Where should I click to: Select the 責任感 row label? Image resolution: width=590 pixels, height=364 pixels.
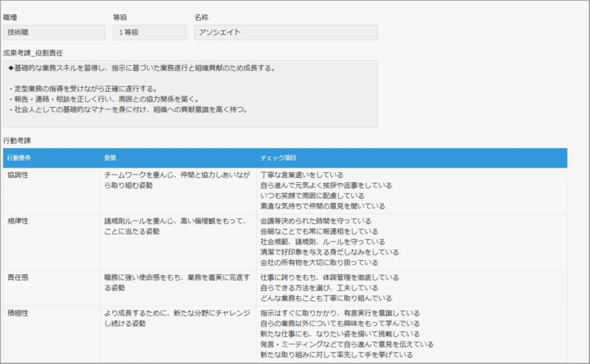tap(18, 277)
